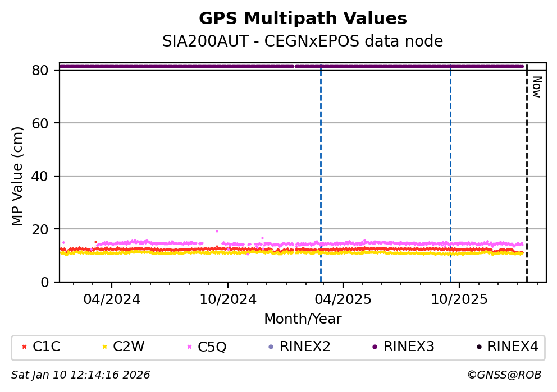Click the black RINEX4 legend dot

coord(478,347)
